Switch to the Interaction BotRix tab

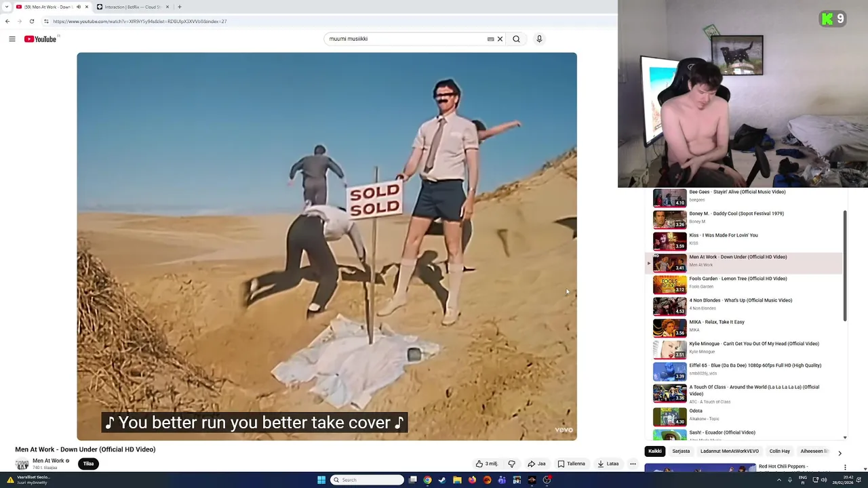coord(132,7)
